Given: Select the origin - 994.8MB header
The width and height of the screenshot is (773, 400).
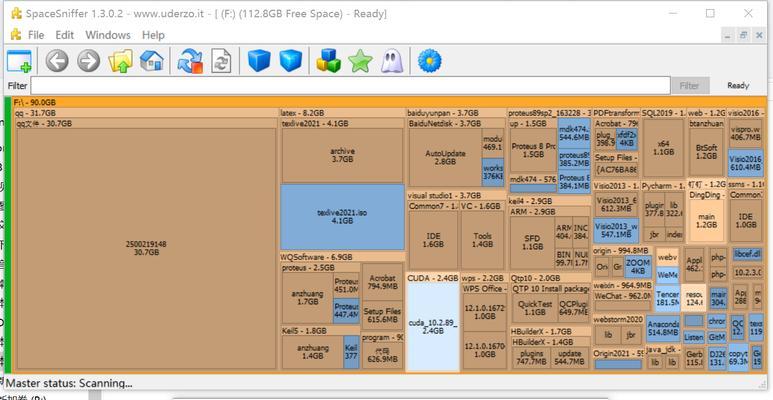Looking at the screenshot, I should coord(621,251).
